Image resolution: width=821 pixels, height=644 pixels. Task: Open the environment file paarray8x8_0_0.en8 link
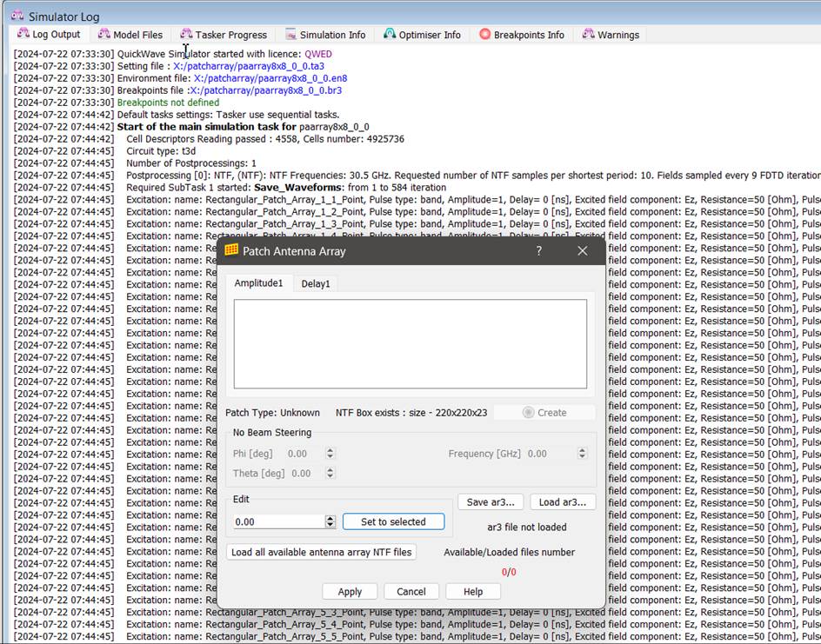pos(270,78)
